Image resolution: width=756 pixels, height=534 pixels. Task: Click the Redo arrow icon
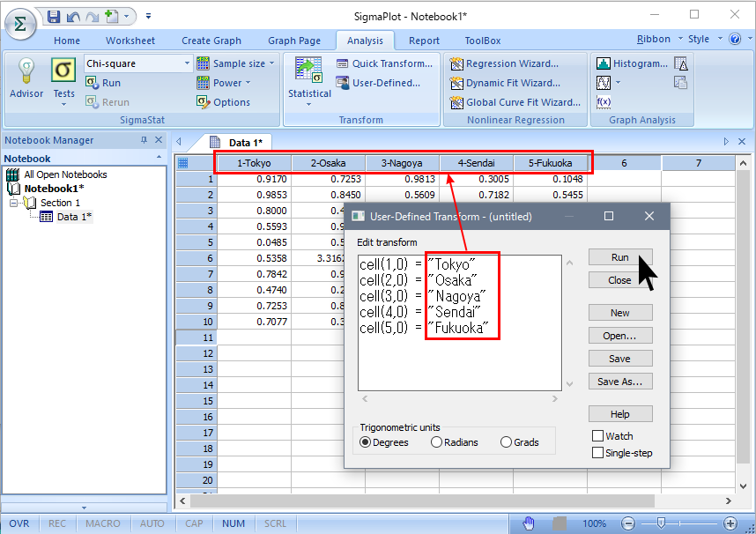click(93, 18)
